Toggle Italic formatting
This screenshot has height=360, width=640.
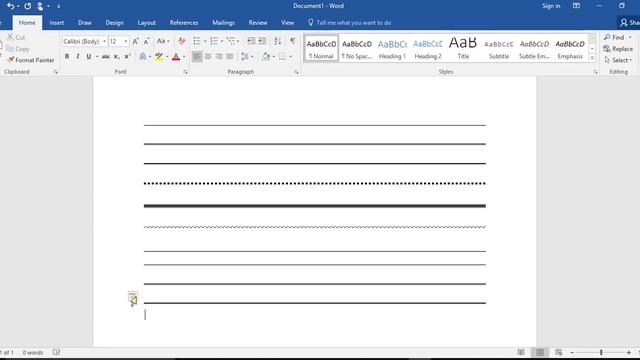78,56
